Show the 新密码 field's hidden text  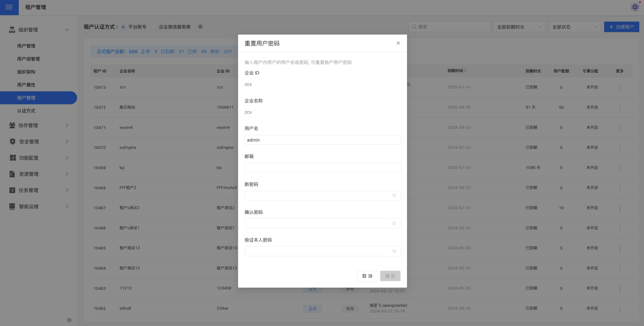pyautogui.click(x=394, y=196)
